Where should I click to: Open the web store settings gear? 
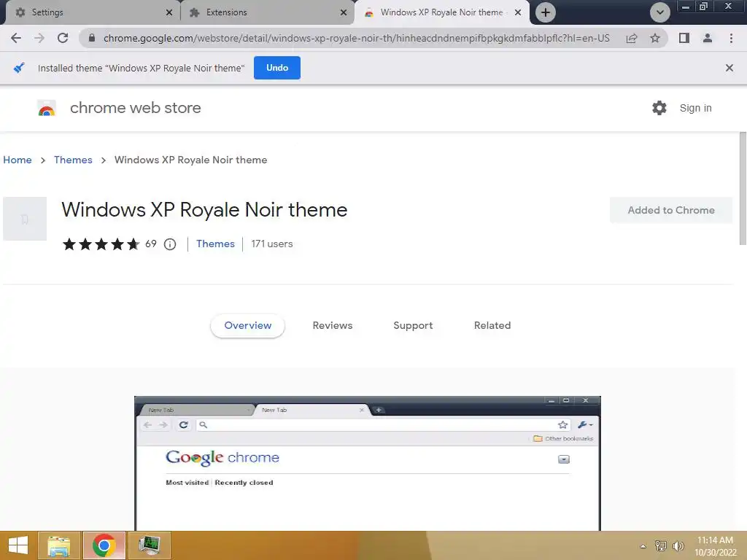click(659, 108)
